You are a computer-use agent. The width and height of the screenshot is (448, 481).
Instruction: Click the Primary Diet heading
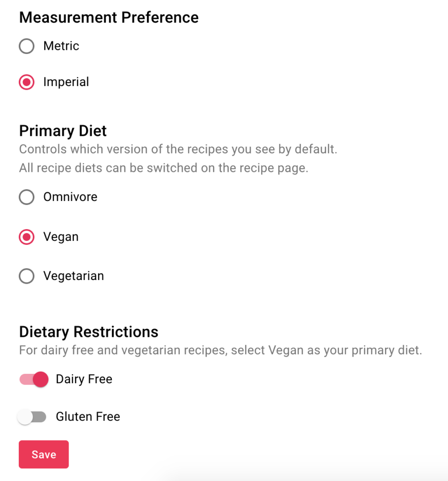point(63,132)
